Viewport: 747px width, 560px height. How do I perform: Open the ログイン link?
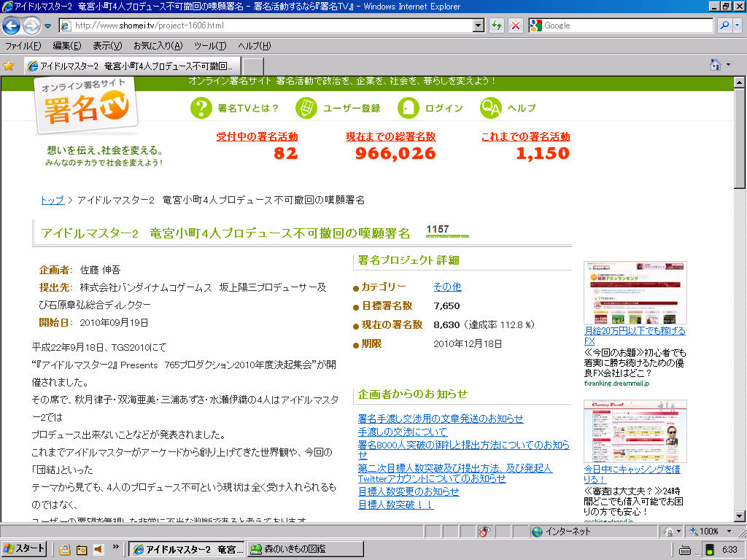point(444,108)
